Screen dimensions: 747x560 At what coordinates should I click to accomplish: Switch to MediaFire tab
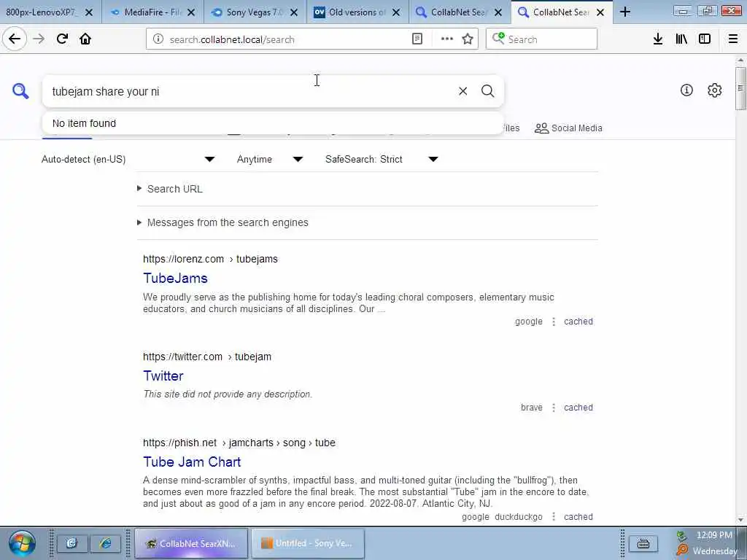(153, 12)
